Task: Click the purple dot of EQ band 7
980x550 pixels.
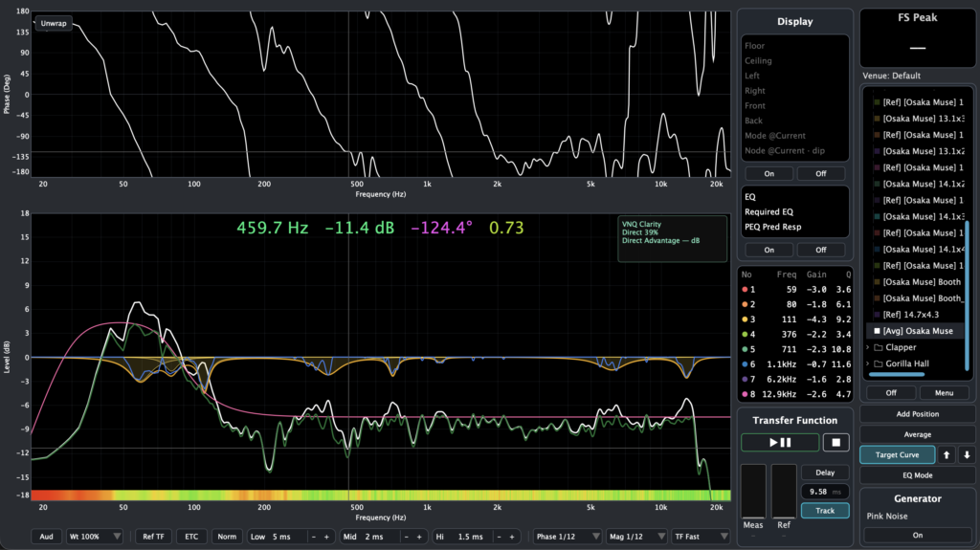Action: point(745,380)
